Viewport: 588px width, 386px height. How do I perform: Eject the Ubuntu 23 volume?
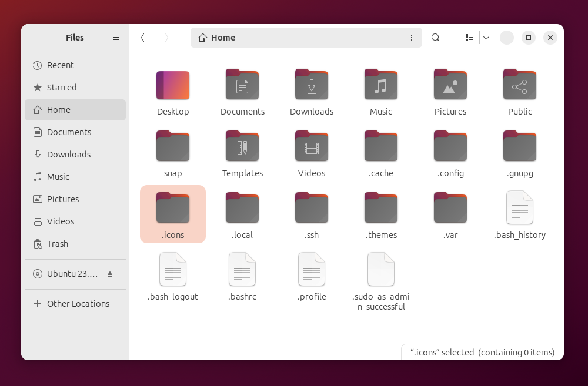coord(110,274)
